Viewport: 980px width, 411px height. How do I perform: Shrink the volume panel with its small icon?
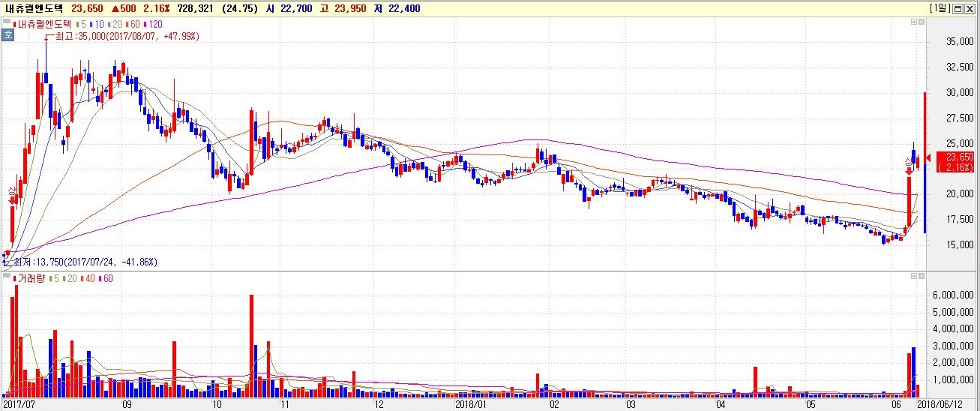point(913,277)
